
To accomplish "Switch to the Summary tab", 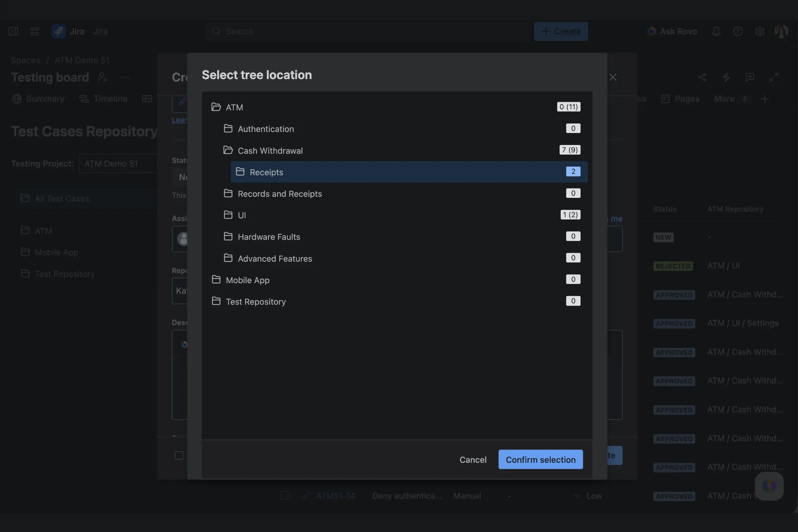I will (45, 99).
